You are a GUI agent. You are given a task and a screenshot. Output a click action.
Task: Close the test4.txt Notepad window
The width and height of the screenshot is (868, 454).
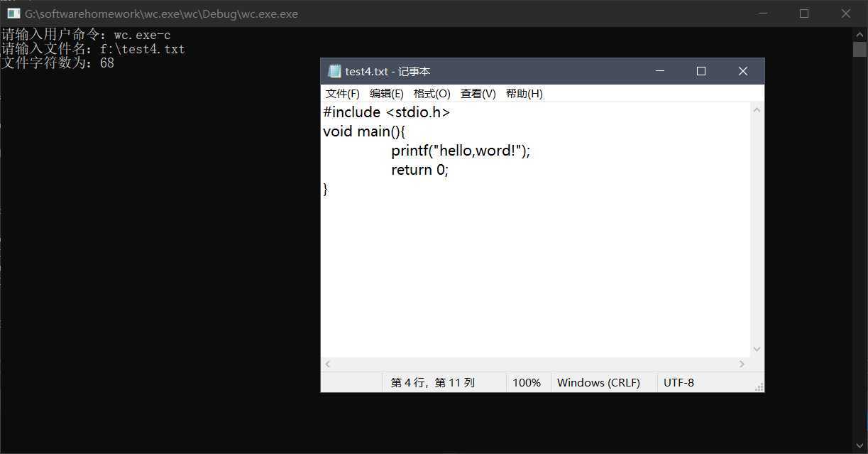pos(743,71)
